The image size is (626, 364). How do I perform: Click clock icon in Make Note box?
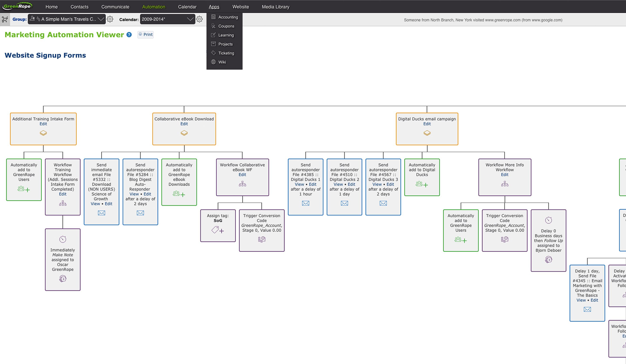coord(63,239)
